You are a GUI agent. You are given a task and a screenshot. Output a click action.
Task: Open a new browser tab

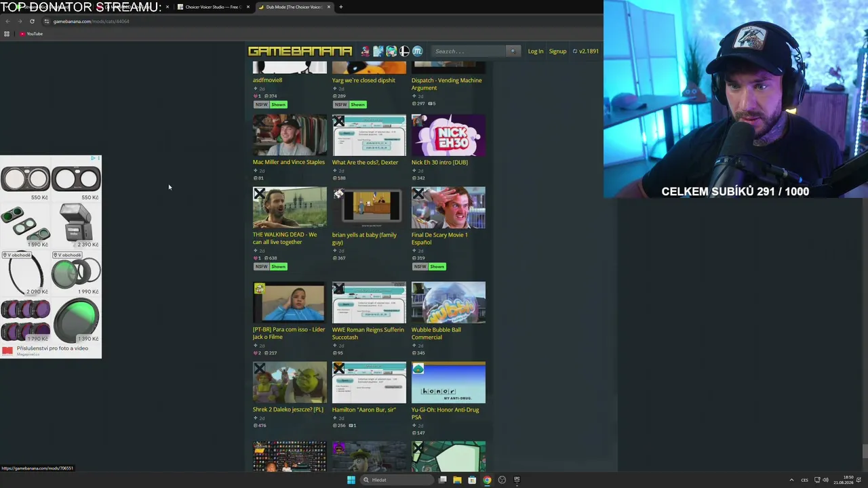point(341,7)
